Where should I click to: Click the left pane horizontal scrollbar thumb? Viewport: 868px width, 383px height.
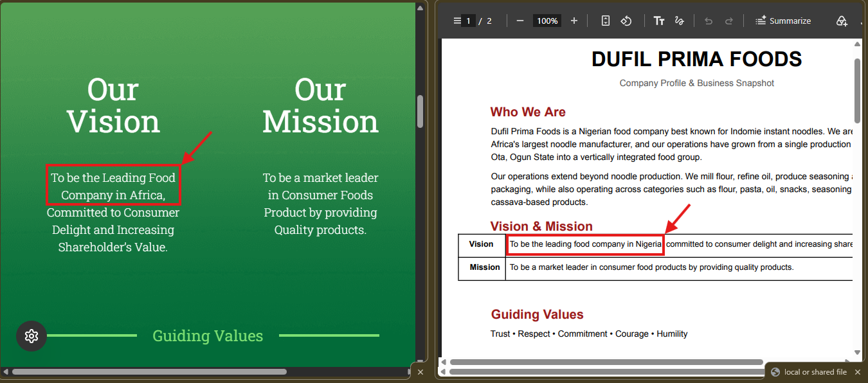click(149, 371)
